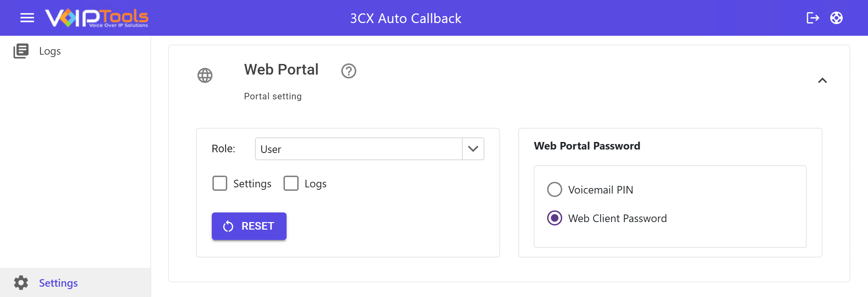
Task: Enable the Logs permission checkbox
Action: click(x=291, y=183)
